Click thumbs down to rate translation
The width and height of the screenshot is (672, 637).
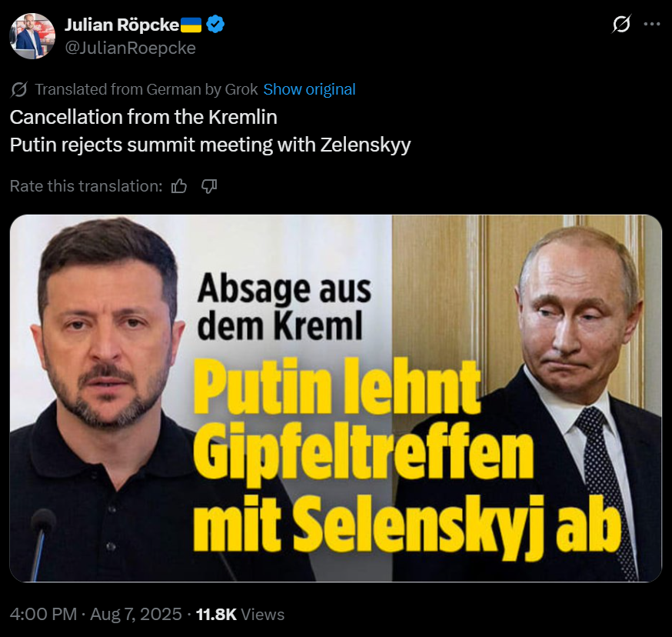[x=209, y=186]
